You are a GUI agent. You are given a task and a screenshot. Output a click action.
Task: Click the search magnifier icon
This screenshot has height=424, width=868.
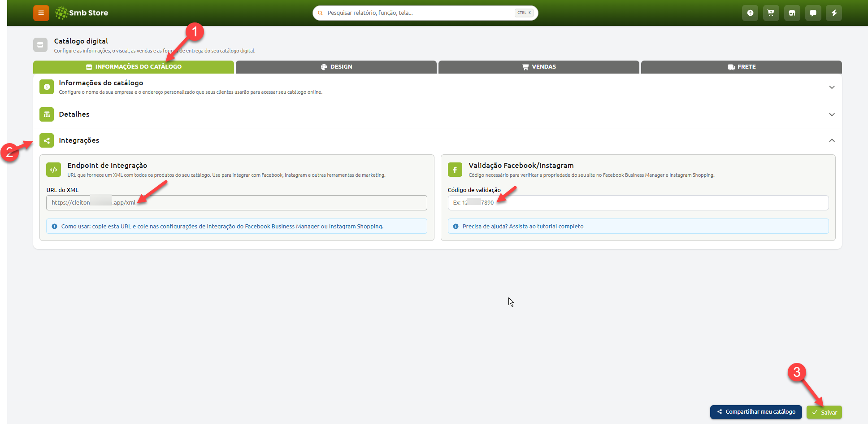point(320,13)
